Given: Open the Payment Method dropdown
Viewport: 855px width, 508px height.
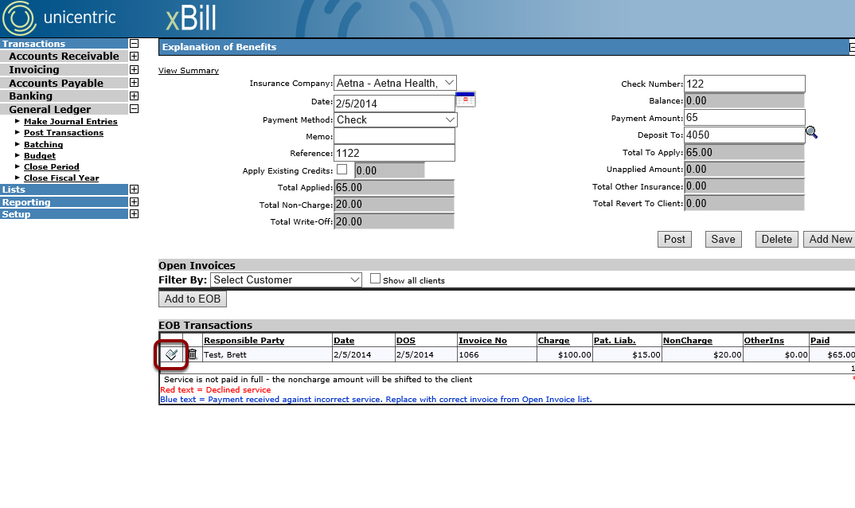Looking at the screenshot, I should tap(395, 120).
